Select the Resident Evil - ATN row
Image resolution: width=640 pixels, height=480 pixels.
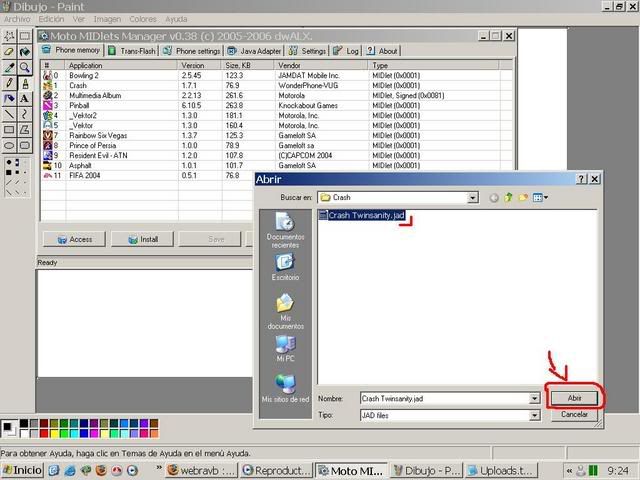276,156
